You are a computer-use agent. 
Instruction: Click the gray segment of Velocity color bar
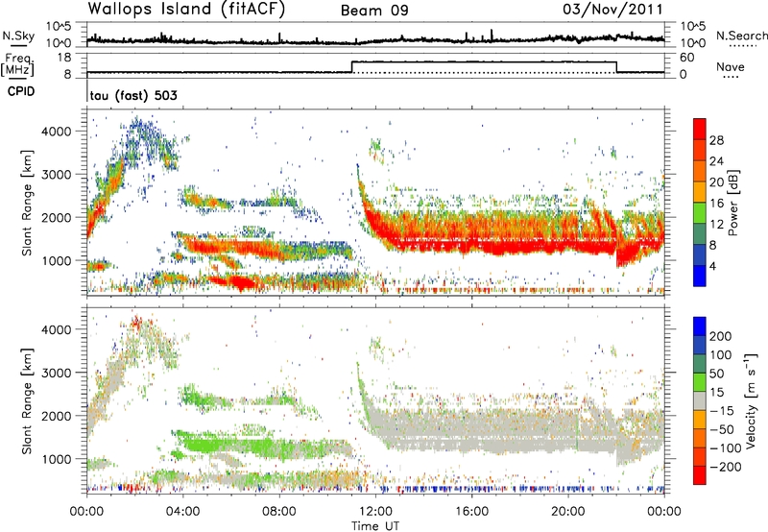coord(700,400)
